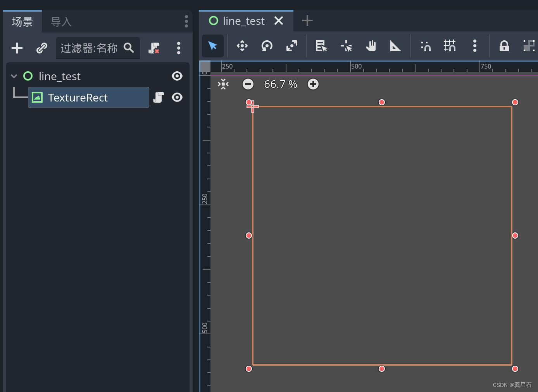538x392 pixels.
Task: Click the TextureRect node type icon
Action: point(37,97)
